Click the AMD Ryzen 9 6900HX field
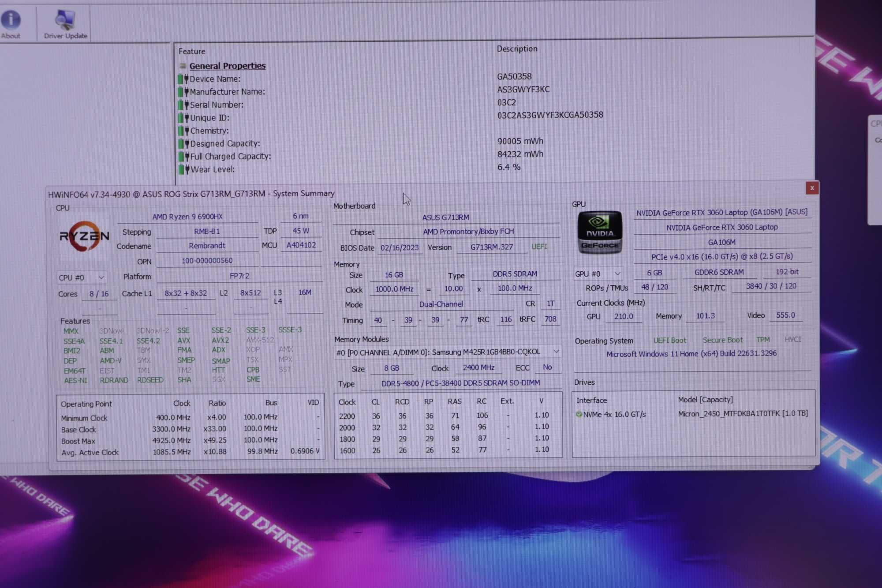Viewport: 882px width, 588px height. click(x=187, y=217)
